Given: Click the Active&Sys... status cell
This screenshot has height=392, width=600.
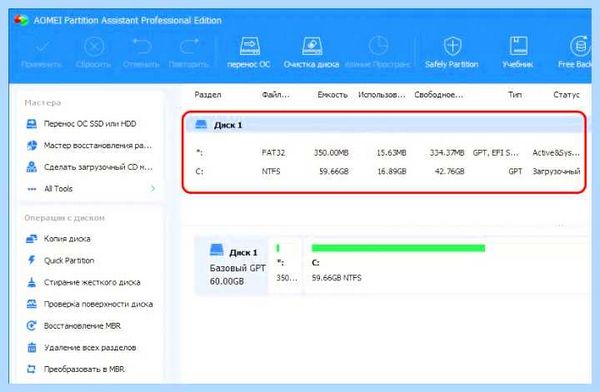Looking at the screenshot, I should 556,153.
